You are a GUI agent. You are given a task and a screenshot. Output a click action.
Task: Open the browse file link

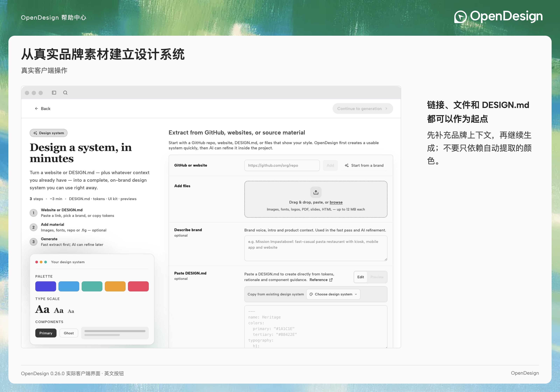coord(336,202)
